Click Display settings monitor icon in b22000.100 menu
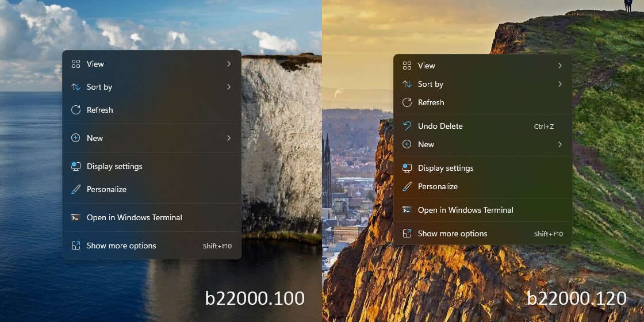Image resolution: width=644 pixels, height=322 pixels. tap(75, 166)
